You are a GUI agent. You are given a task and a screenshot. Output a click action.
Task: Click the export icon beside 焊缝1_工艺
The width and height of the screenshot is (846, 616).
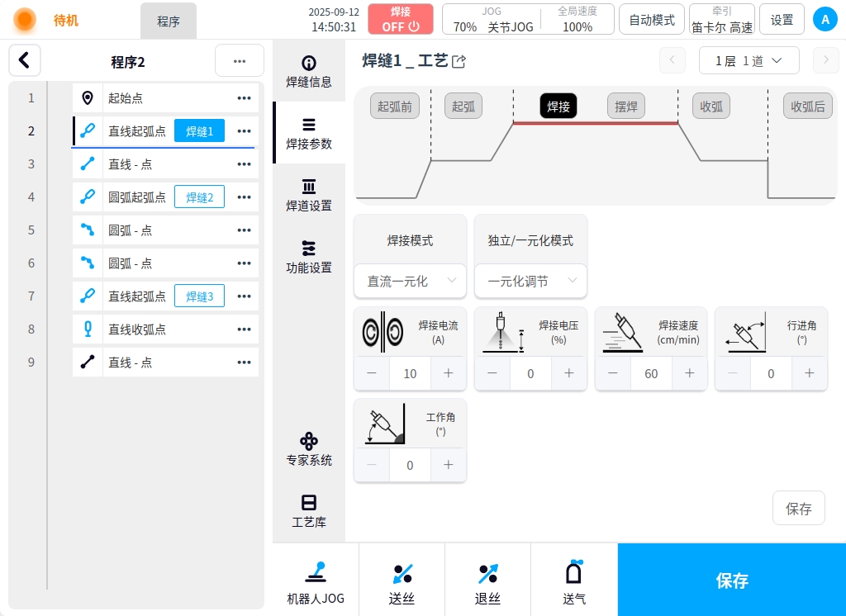click(459, 61)
